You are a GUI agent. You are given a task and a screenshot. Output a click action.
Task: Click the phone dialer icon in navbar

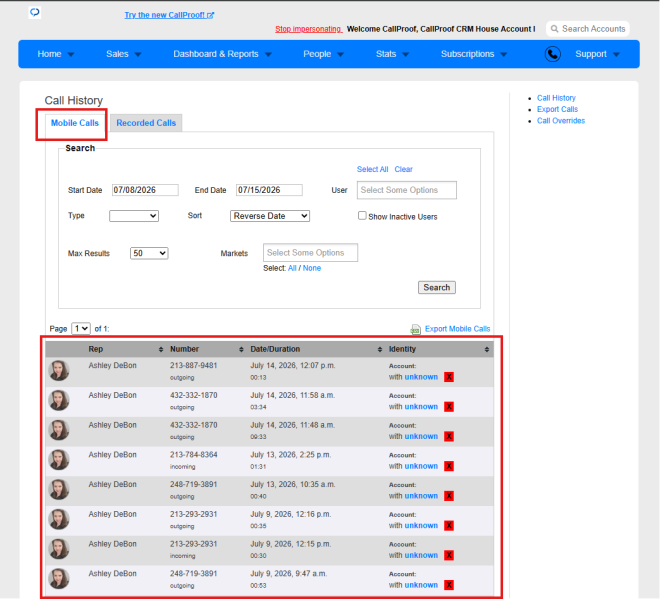552,54
